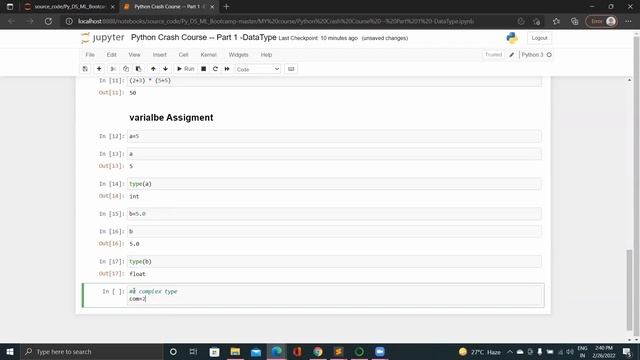640x360 pixels.
Task: Restart kernel and run all cells icon
Action: coord(227,69)
